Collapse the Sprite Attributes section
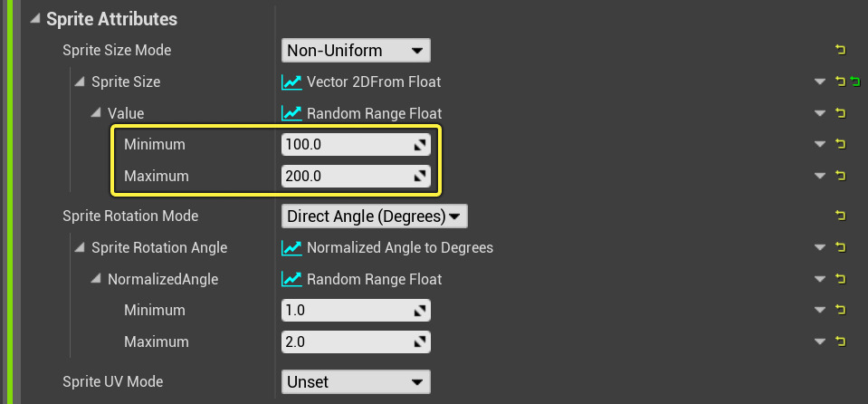The height and width of the screenshot is (404, 868). 36,19
